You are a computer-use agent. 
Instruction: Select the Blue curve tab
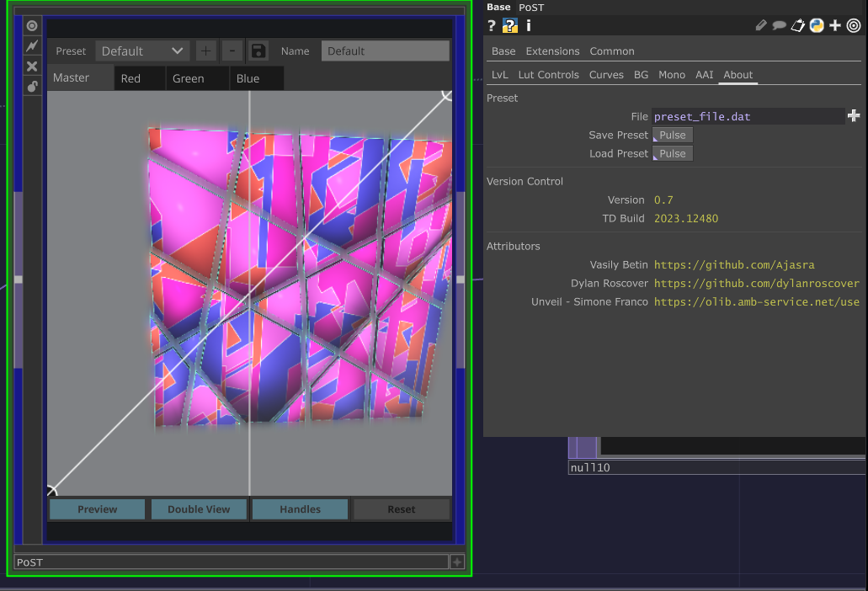(x=257, y=78)
